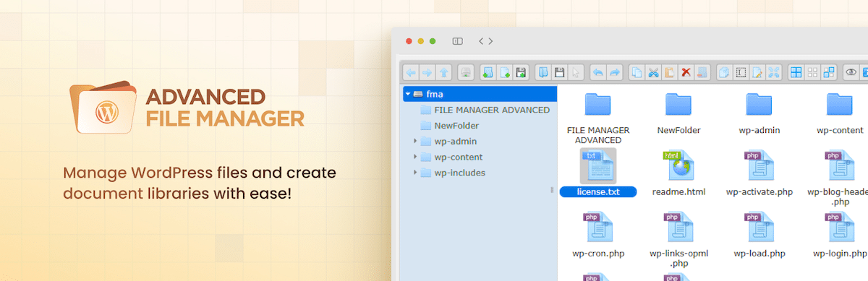868x281 pixels.
Task: Select NewFolder folder in file grid
Action: [x=678, y=114]
